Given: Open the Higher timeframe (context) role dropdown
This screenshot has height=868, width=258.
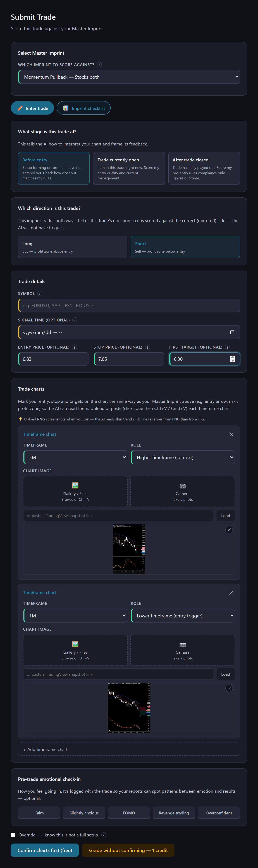Looking at the screenshot, I should [x=182, y=457].
